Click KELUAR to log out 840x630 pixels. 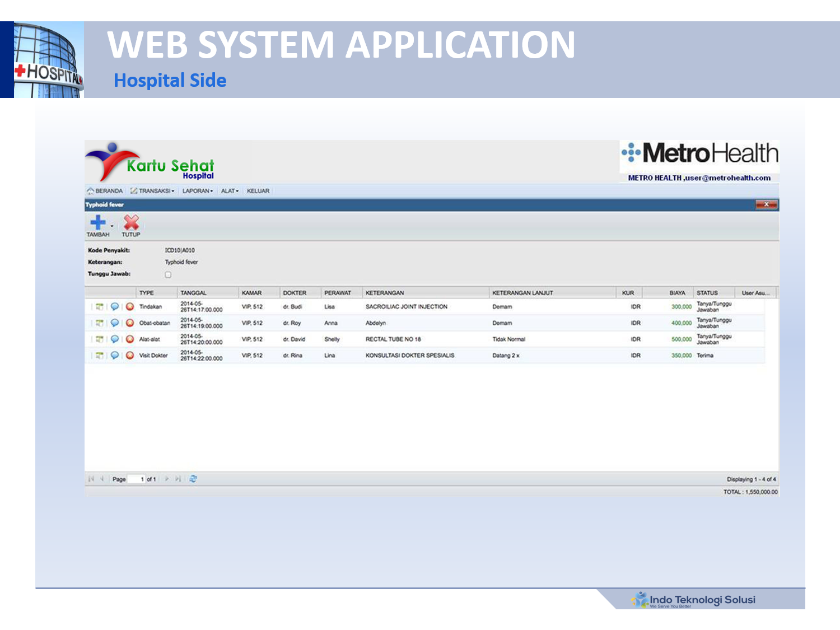click(258, 191)
